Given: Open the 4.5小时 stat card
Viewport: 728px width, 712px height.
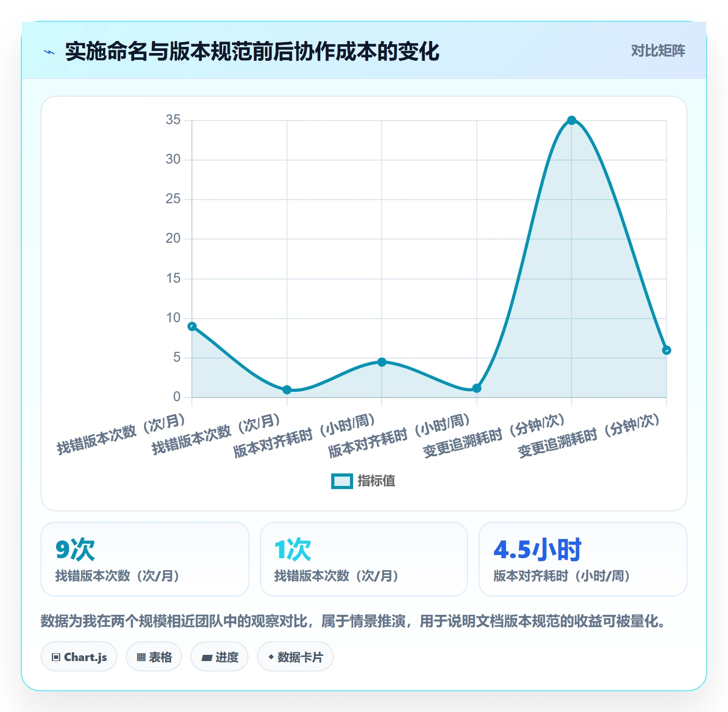Looking at the screenshot, I should coord(583,559).
